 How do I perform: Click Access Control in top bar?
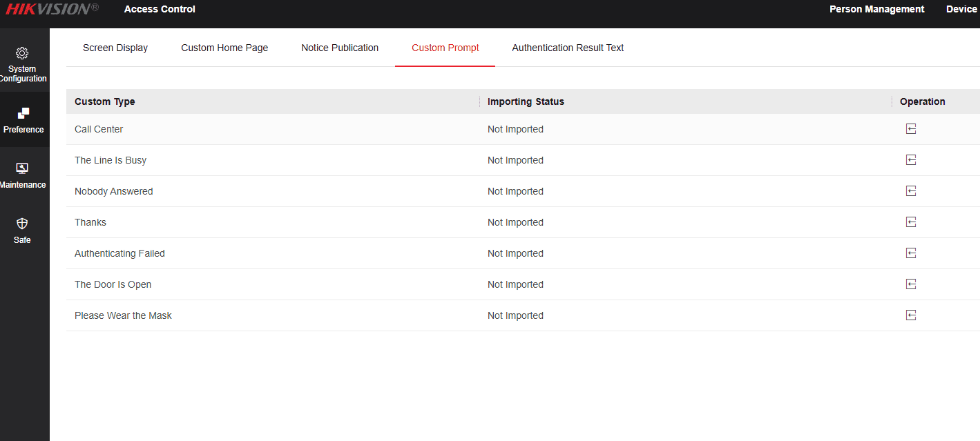point(160,9)
